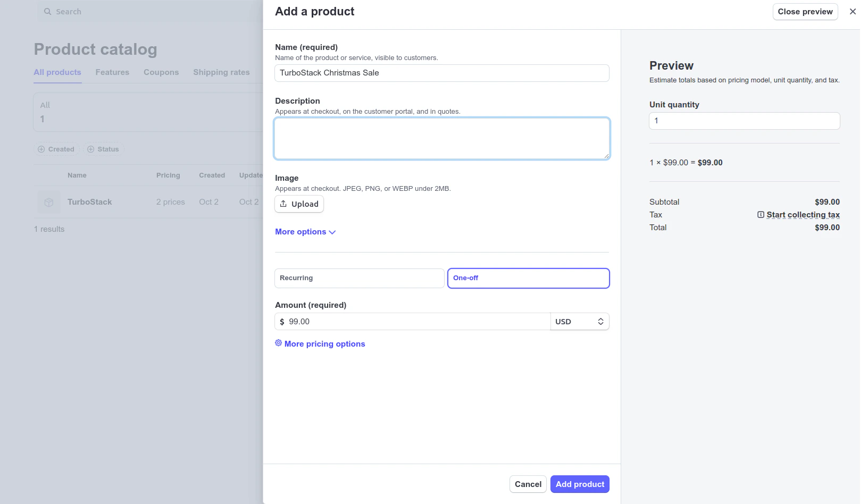The image size is (868, 504).
Task: Close the Add a product dialog with X
Action: click(853, 12)
